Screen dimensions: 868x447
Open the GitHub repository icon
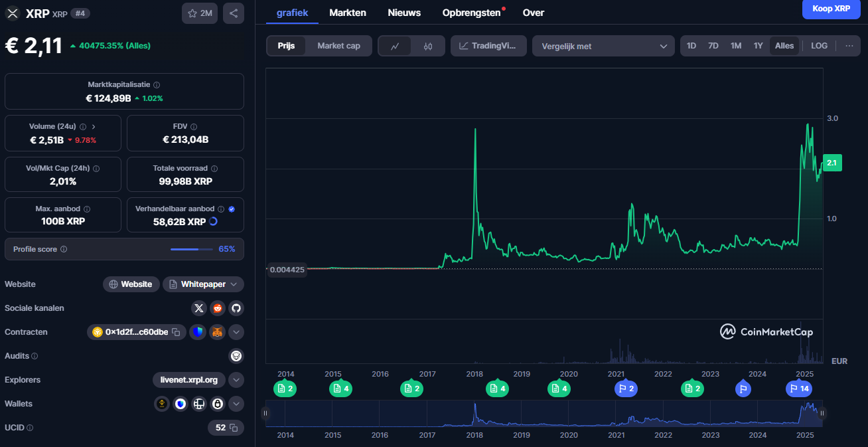pos(236,308)
